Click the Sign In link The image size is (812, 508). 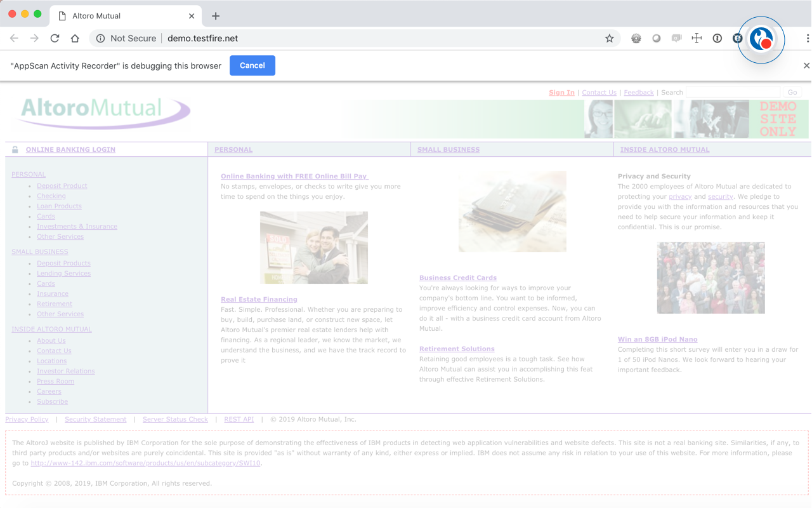pyautogui.click(x=561, y=93)
